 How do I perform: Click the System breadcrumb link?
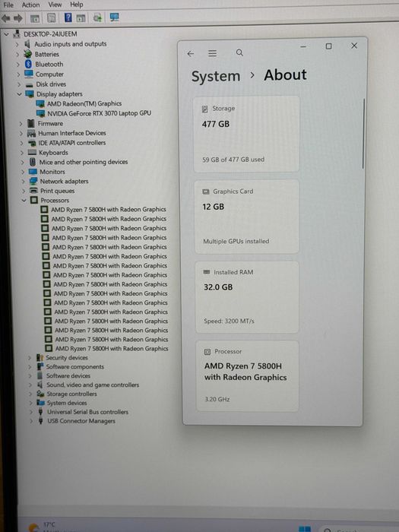coord(216,76)
